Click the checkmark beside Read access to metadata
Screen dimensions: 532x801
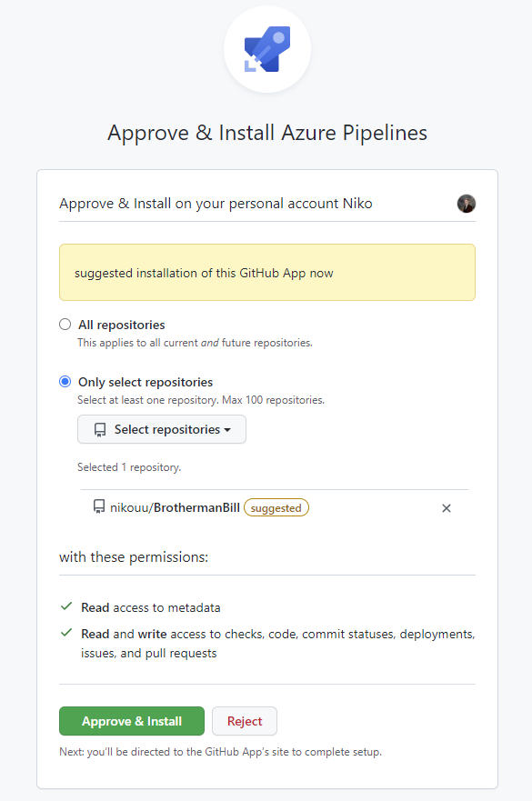click(x=65, y=606)
